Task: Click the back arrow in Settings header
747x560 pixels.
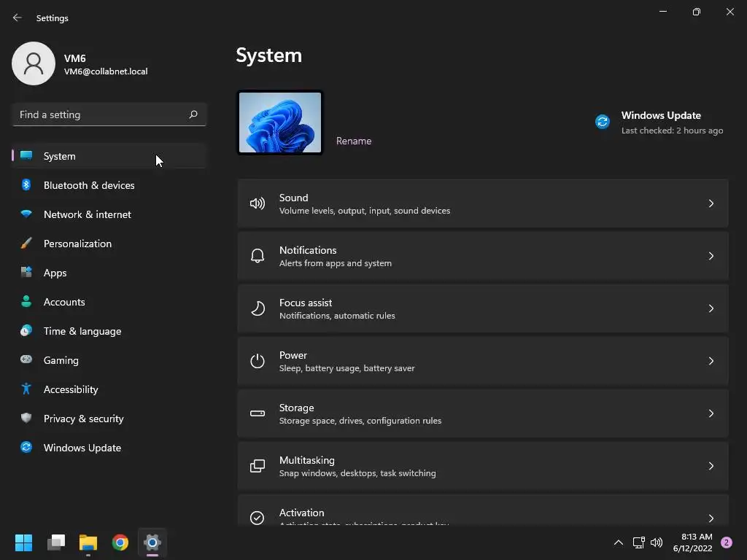Action: (18, 17)
